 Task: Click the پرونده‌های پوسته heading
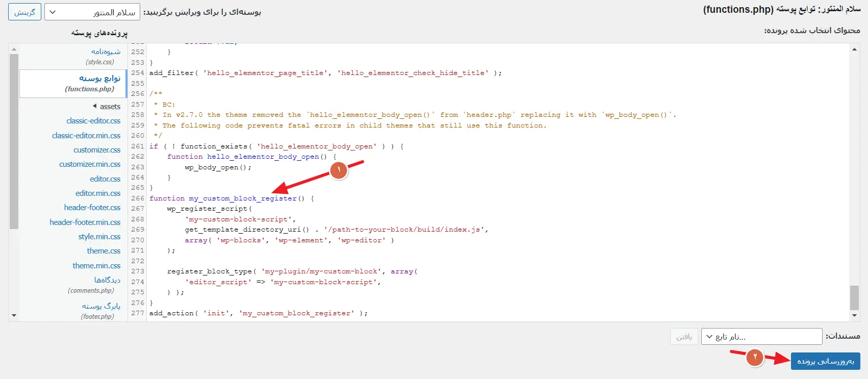coord(99,33)
